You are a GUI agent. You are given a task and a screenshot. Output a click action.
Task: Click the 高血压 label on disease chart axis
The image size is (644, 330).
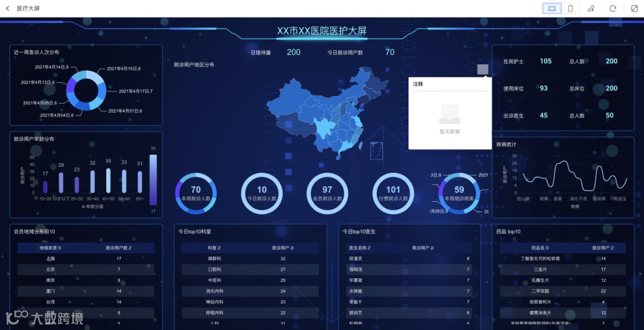pyautogui.click(x=620, y=199)
